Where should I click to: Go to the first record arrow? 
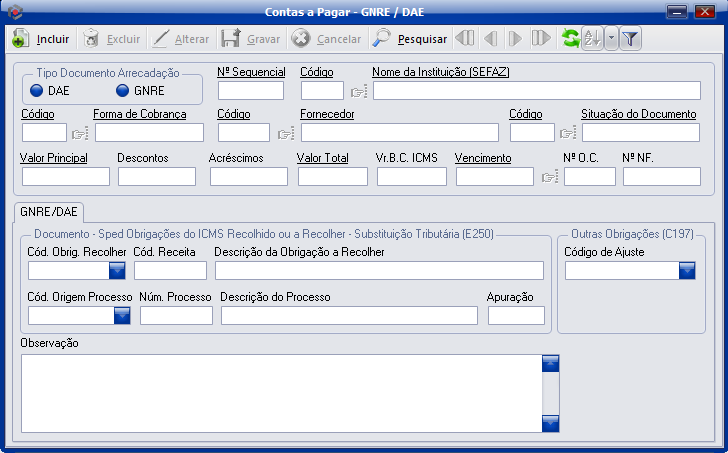[x=465, y=39]
